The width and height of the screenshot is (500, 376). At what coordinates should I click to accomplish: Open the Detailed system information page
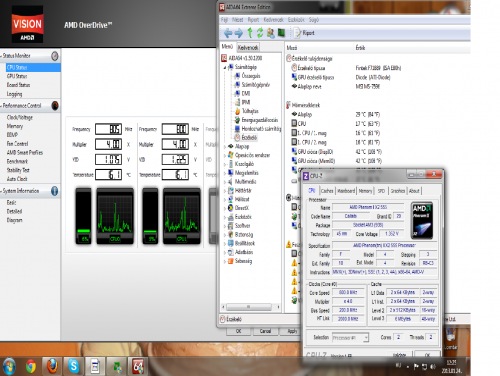(14, 211)
